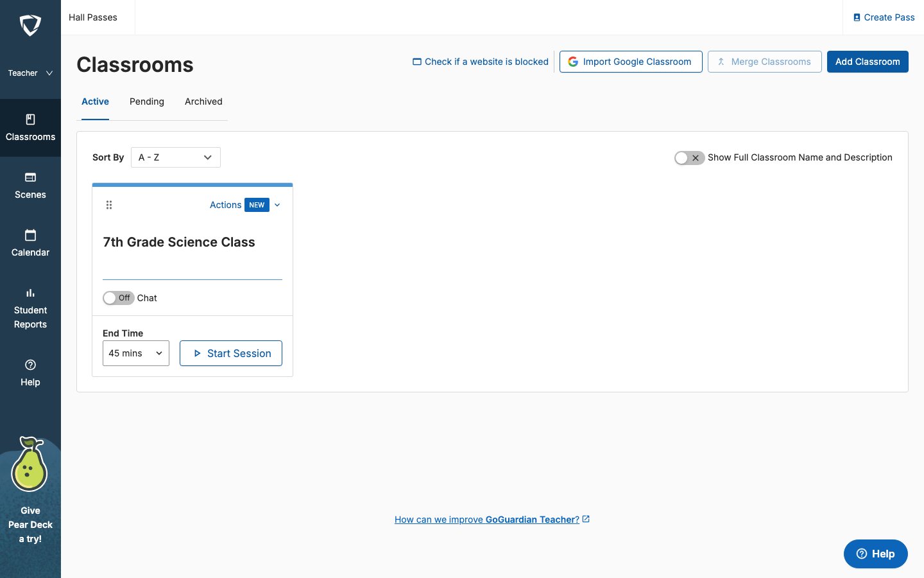This screenshot has width=924, height=578.
Task: Click Start Session button
Action: click(x=231, y=353)
